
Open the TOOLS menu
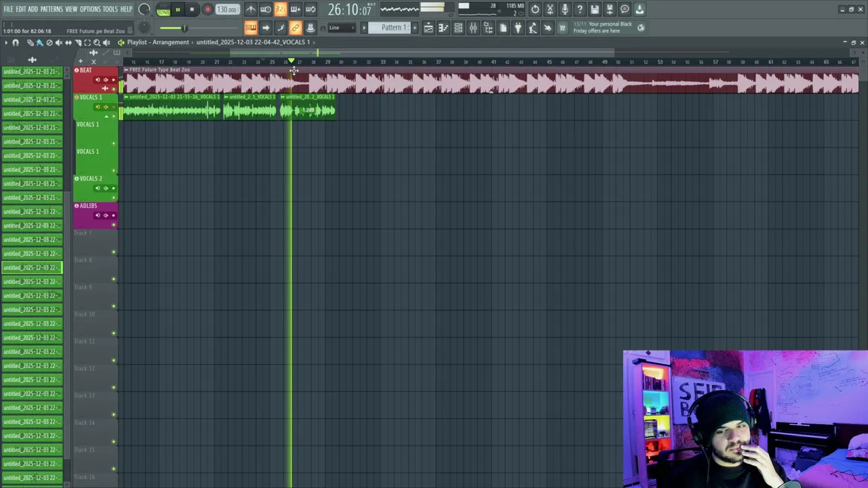[110, 9]
